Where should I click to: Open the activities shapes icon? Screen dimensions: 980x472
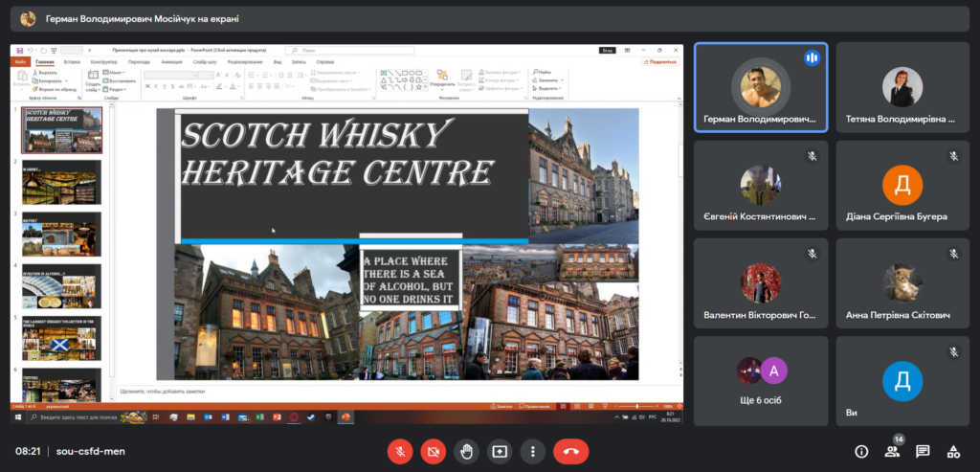(953, 451)
